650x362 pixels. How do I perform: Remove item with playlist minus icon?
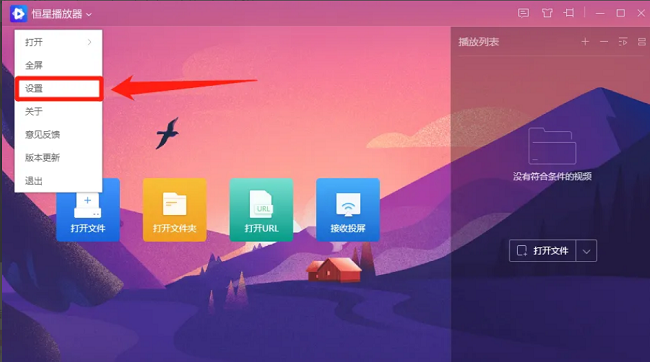click(604, 42)
